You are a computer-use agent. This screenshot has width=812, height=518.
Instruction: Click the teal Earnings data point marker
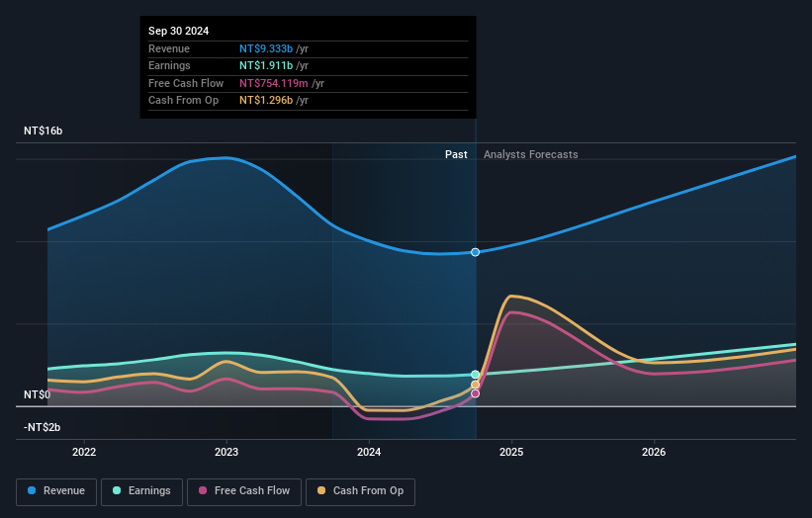pos(476,374)
